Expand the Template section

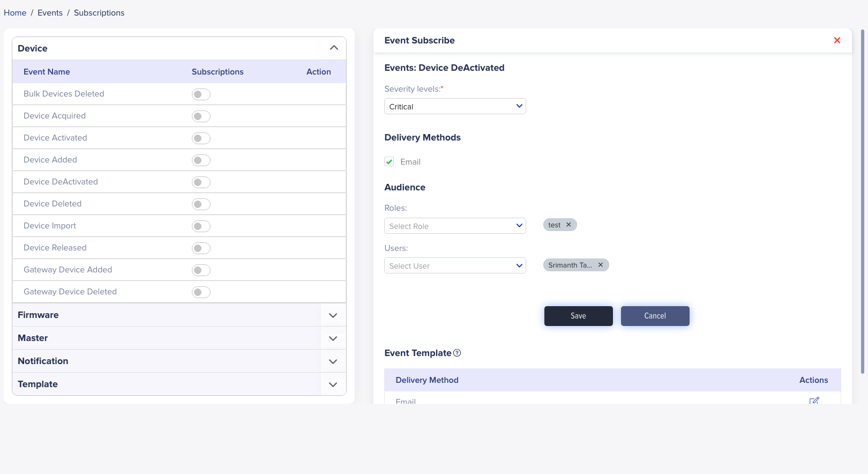[333, 384]
